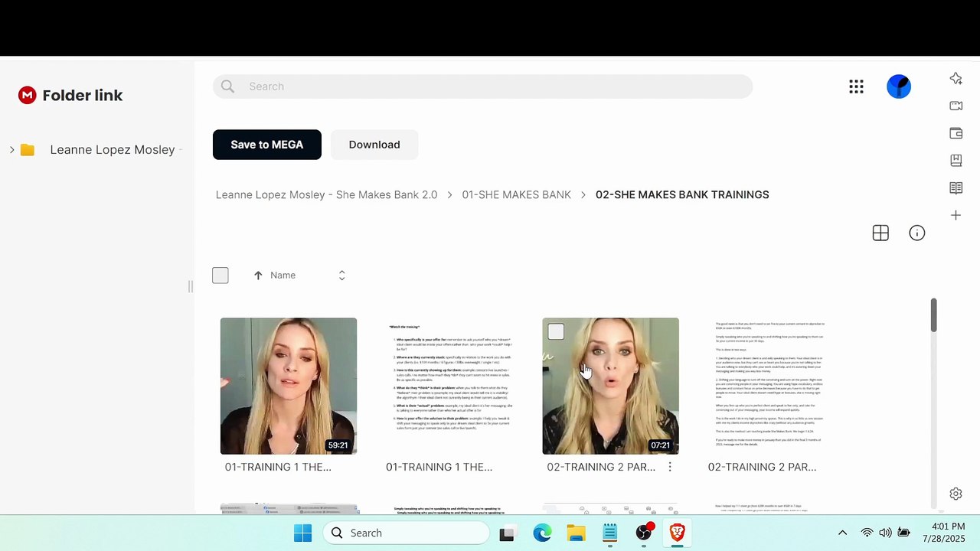Open the wallet icon in browser sidebar
The width and height of the screenshot is (980, 551).
click(955, 133)
